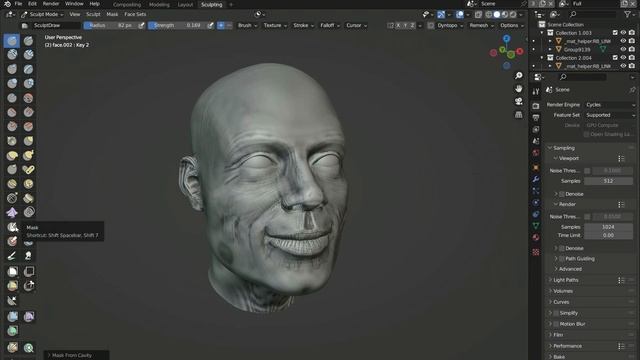The height and width of the screenshot is (360, 640).
Task: Open the Options popover button
Action: point(511,25)
